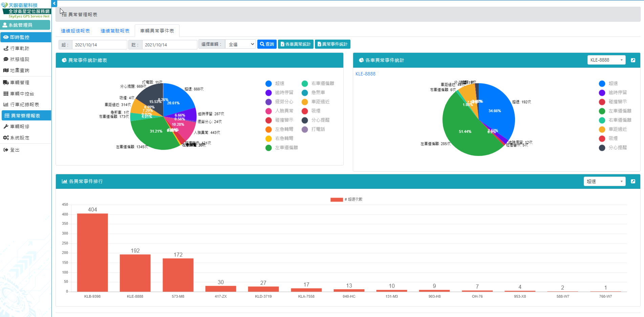Click the expand icon on 各異常事件排行 panel
The width and height of the screenshot is (644, 317).
tap(633, 181)
